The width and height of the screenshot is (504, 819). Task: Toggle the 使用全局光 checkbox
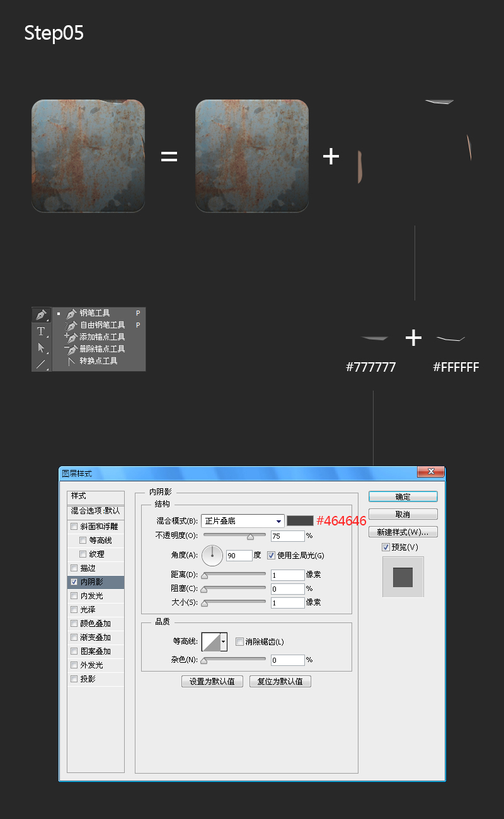pos(271,555)
